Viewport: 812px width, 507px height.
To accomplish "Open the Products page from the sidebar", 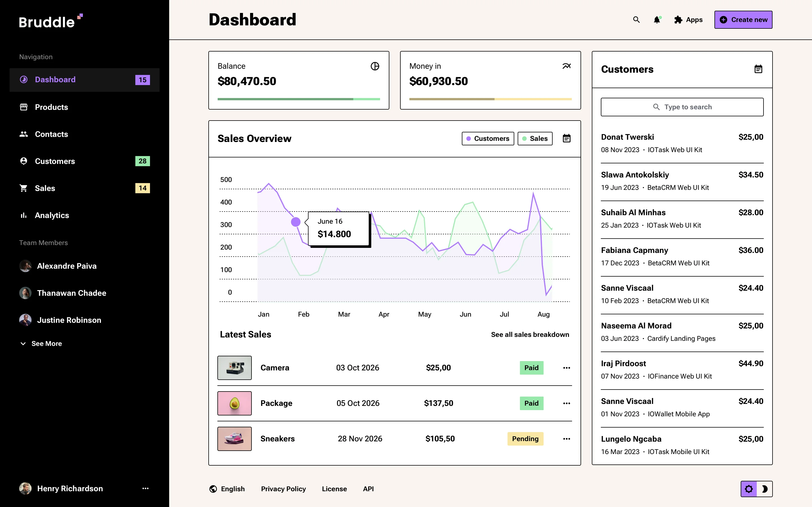I will (51, 107).
